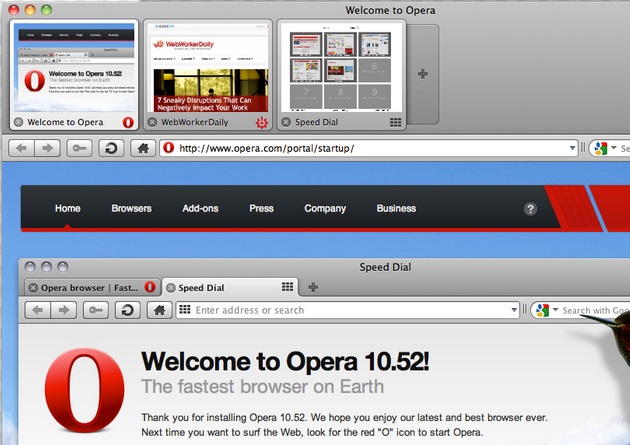Open Google search engine dropdown in outer toolbar
This screenshot has width=630, height=445.
(x=614, y=148)
